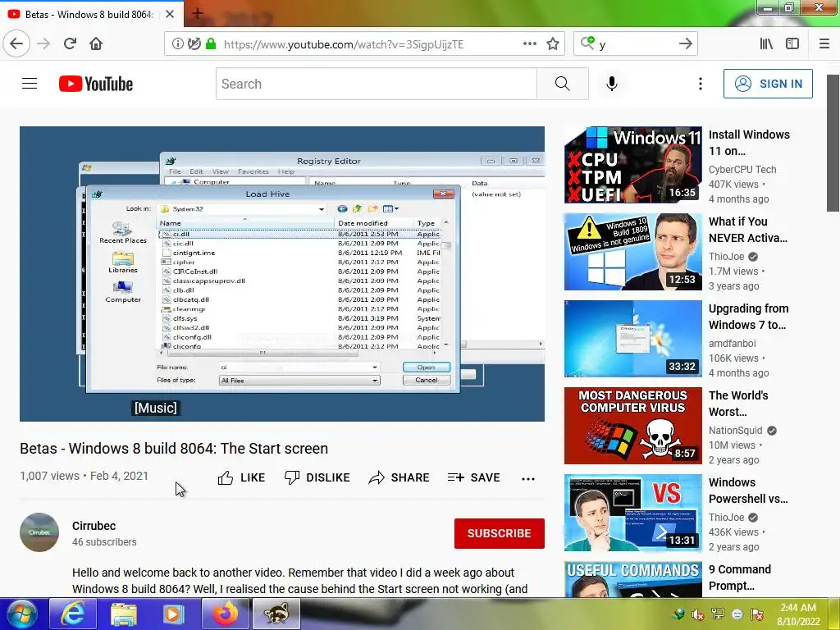Subscribe to Cirrubec channel
This screenshot has width=840, height=630.
500,533
